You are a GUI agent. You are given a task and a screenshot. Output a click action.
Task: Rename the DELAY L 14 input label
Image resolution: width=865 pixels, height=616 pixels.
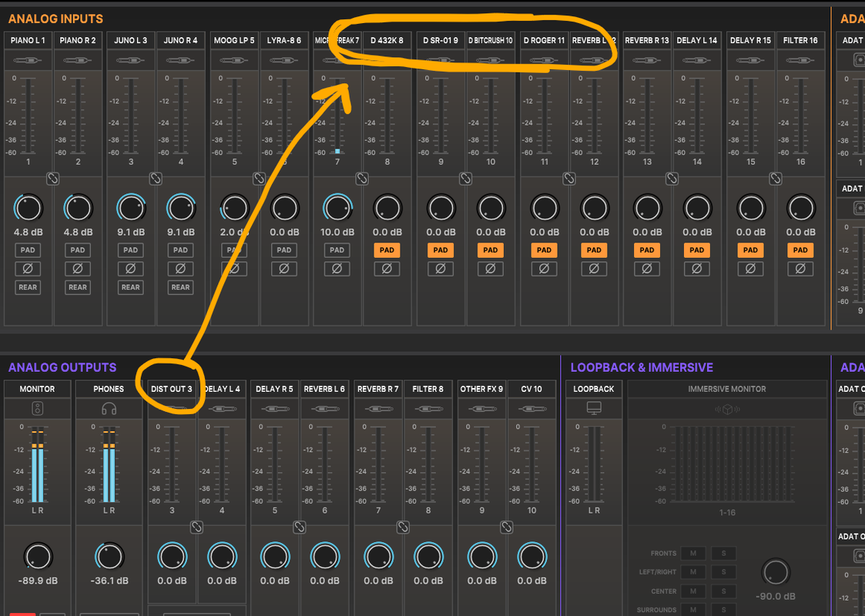697,40
